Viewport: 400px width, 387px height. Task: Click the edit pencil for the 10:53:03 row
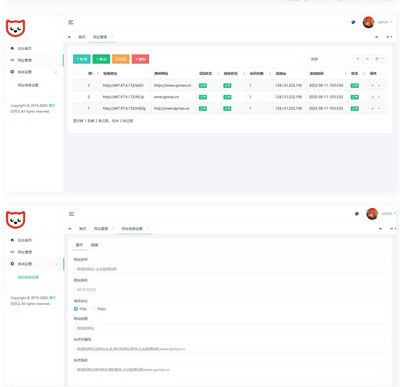[x=372, y=108]
